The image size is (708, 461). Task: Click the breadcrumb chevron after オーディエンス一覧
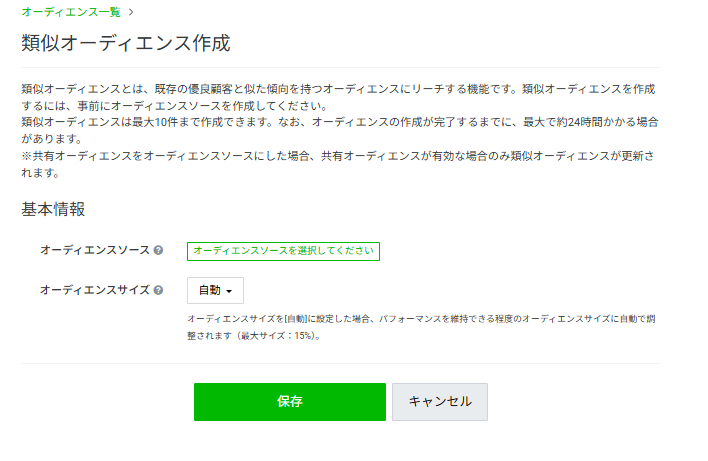tap(131, 12)
